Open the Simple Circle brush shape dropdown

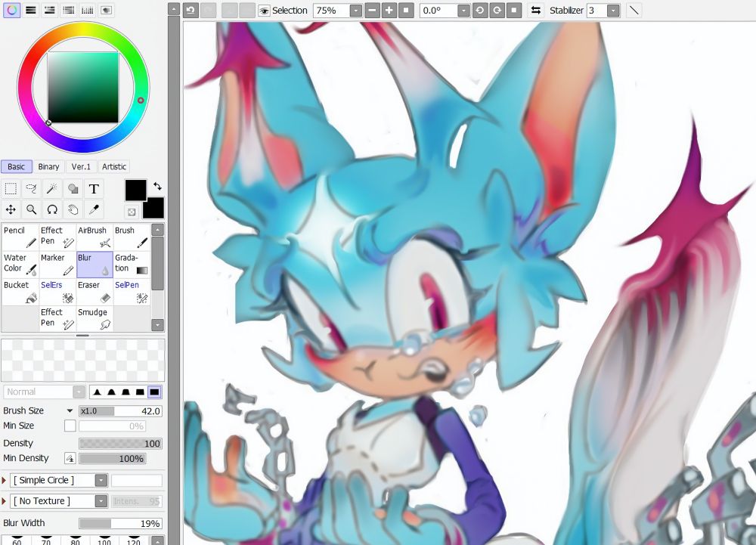[x=101, y=481]
